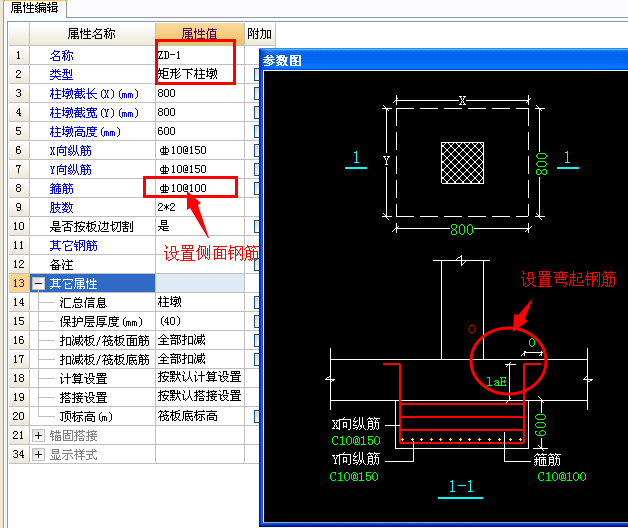The image size is (628, 528).
Task: Select the Y向纵筋 value cell
Action: 199,169
